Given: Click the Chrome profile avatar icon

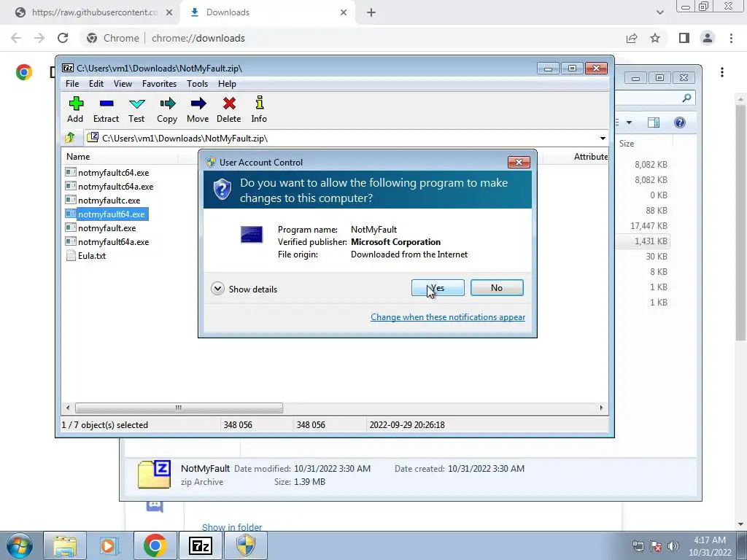Looking at the screenshot, I should click(708, 38).
